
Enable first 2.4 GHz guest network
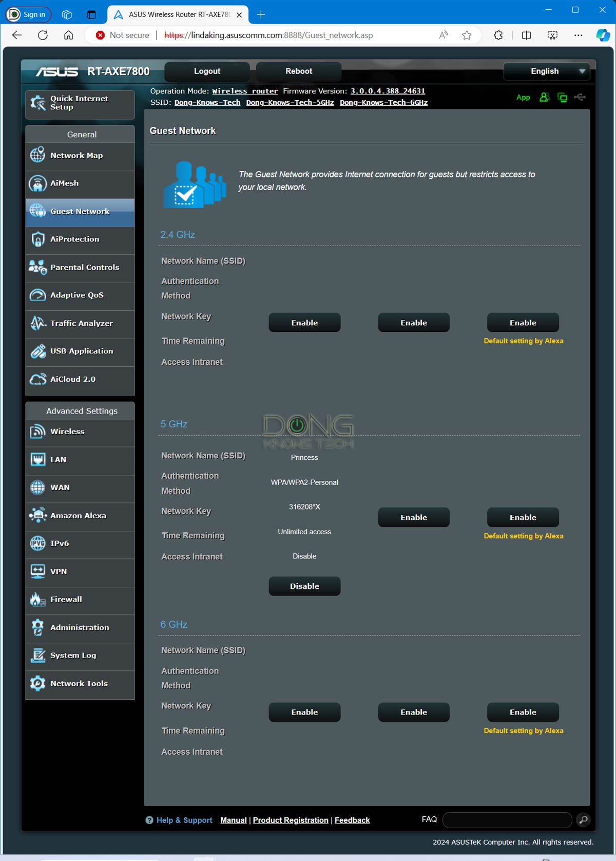coord(304,323)
